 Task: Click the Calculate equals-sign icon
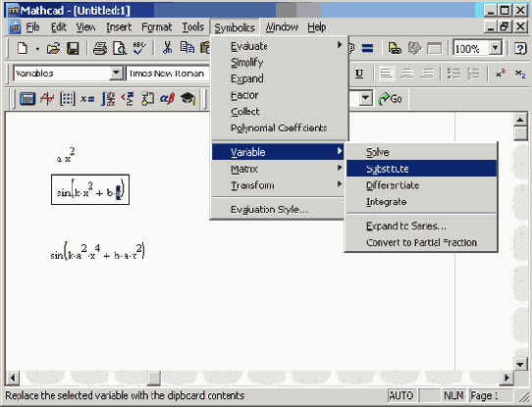(367, 48)
